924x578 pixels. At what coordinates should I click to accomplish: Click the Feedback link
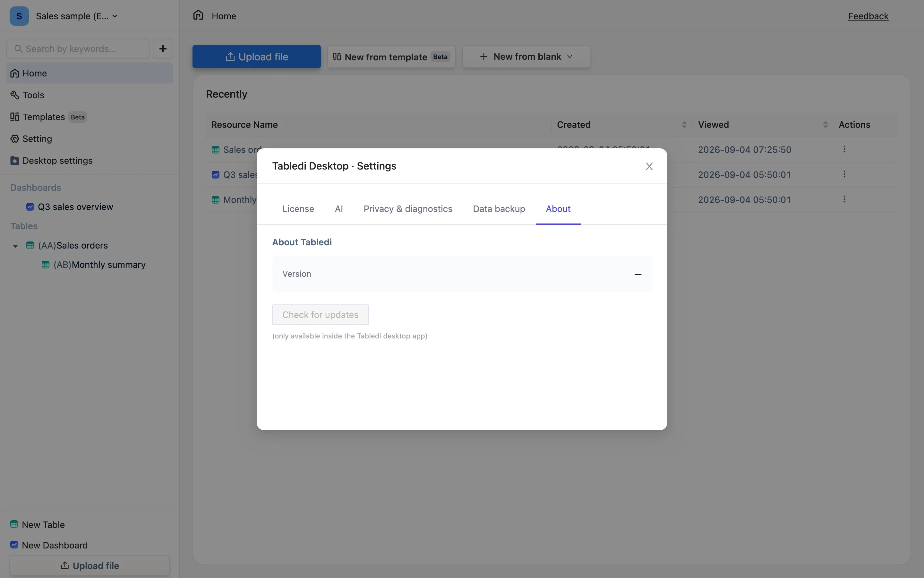click(868, 16)
